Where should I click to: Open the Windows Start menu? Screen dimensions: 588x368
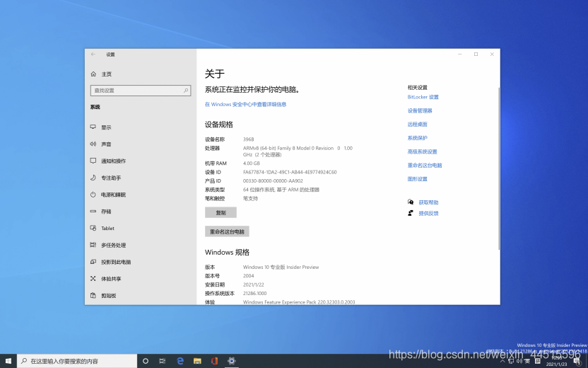[8, 361]
